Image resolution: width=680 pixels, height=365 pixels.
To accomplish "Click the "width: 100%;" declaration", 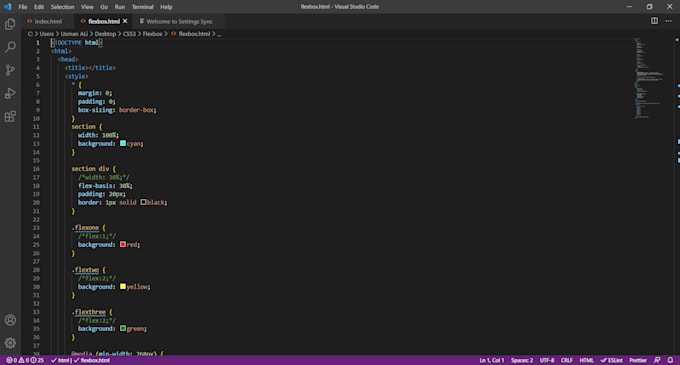I will pyautogui.click(x=98, y=135).
